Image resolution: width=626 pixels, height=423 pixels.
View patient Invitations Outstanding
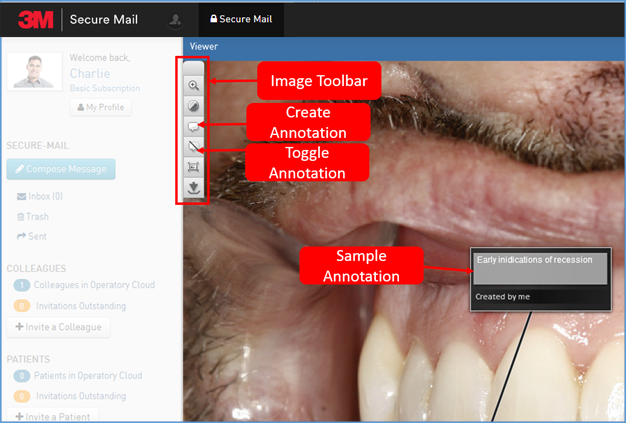click(x=70, y=396)
